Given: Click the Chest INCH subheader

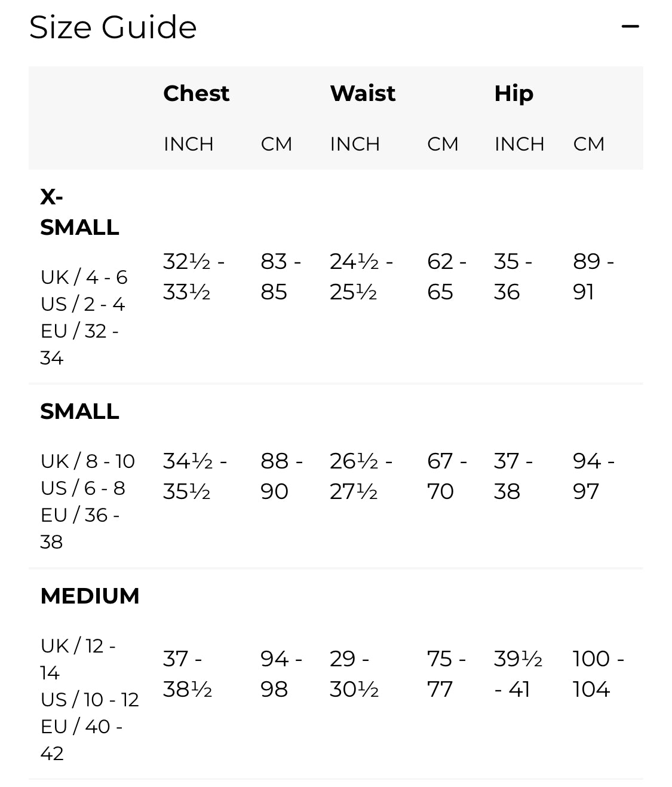Looking at the screenshot, I should [x=188, y=144].
